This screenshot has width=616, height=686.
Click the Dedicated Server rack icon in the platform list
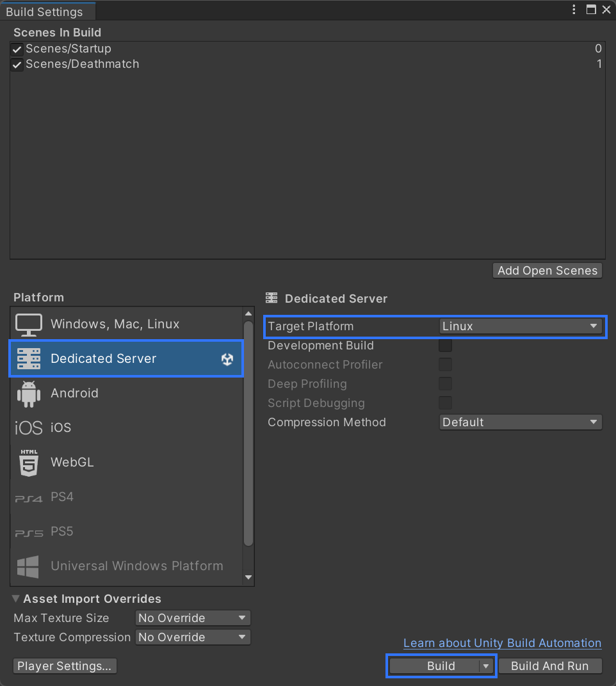click(29, 358)
